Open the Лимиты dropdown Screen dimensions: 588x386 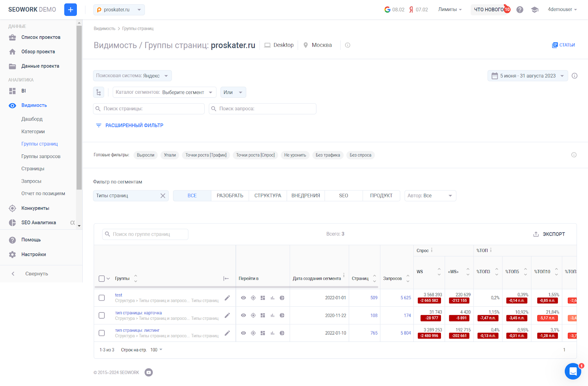[450, 10]
